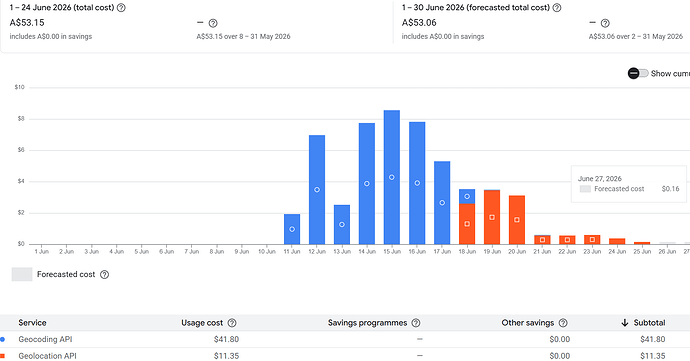Image resolution: width=690 pixels, height=361 pixels.
Task: Click the 24 Jun orange bar
Action: coord(617,241)
